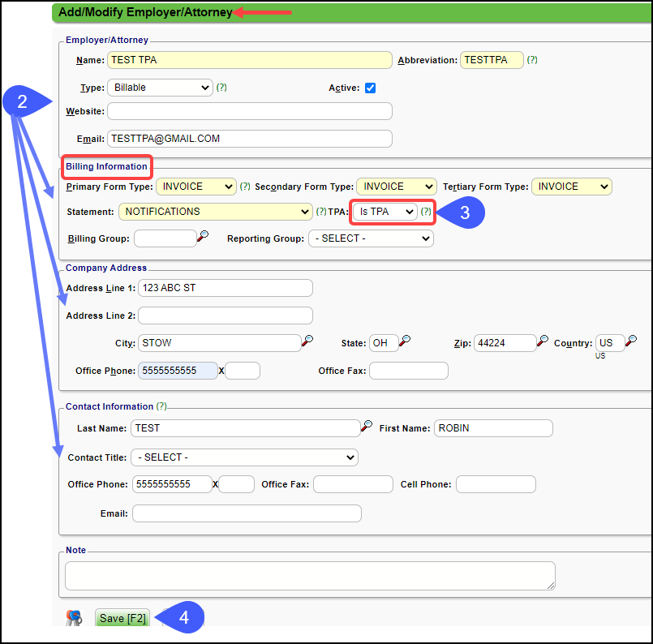Click the keys icon beside Save
This screenshot has height=644, width=653.
[x=74, y=617]
